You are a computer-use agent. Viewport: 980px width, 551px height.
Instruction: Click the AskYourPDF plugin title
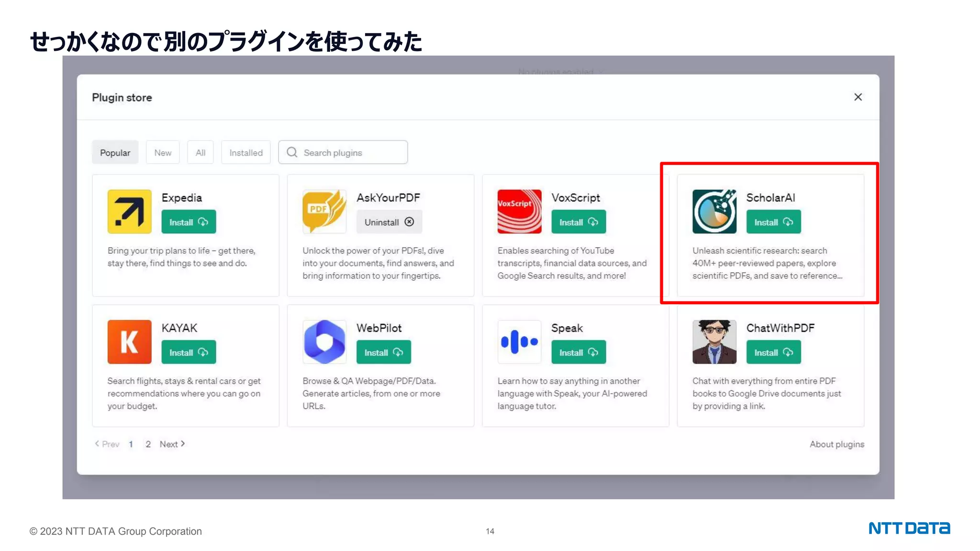388,198
